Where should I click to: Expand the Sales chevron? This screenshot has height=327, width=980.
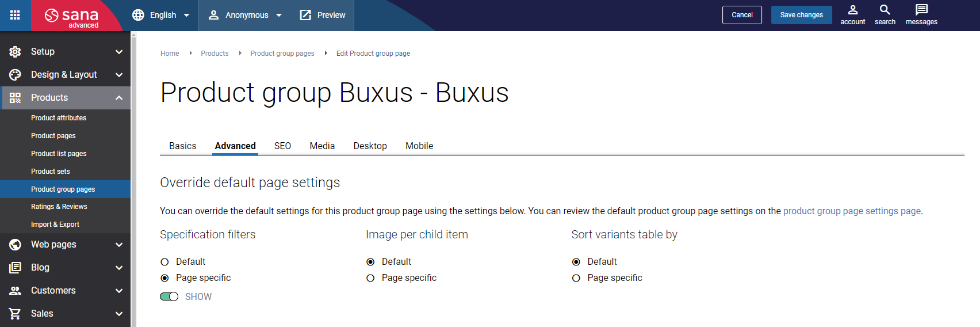tap(119, 314)
